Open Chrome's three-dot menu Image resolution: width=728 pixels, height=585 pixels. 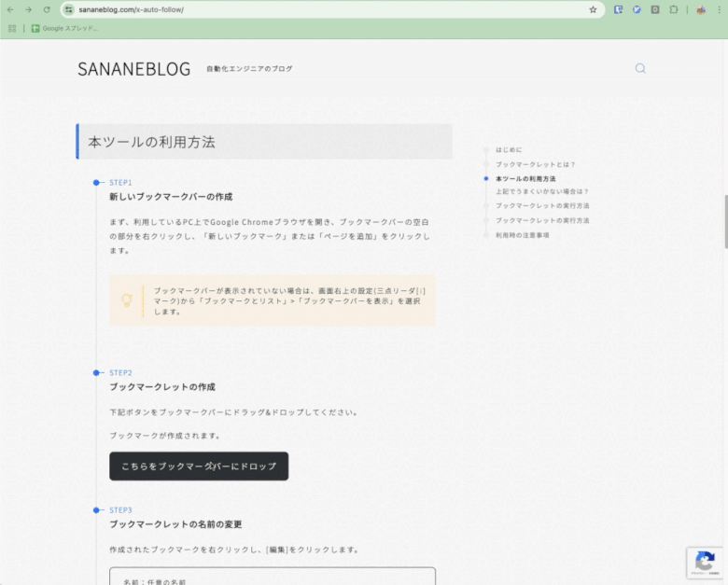pyautogui.click(x=719, y=9)
